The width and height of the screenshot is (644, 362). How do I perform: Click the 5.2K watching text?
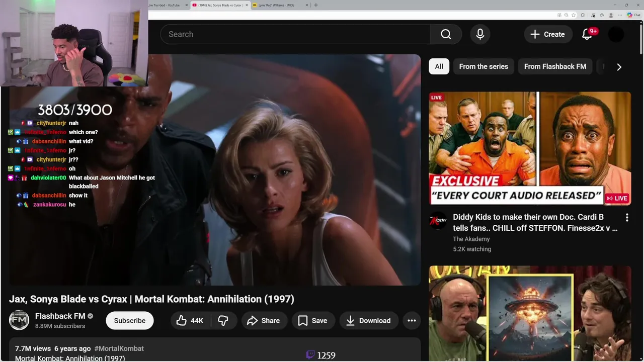pos(472,249)
